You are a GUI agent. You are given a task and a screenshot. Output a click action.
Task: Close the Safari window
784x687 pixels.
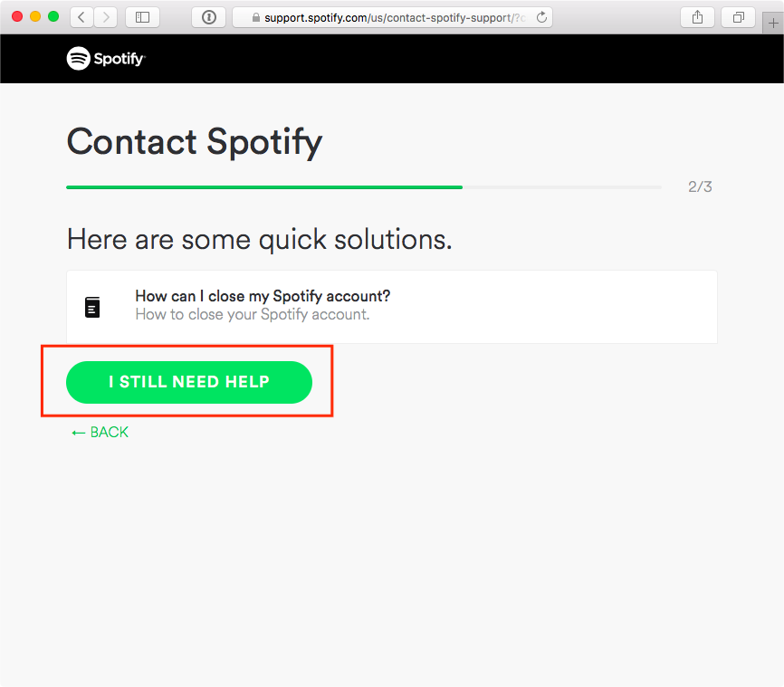tap(17, 17)
